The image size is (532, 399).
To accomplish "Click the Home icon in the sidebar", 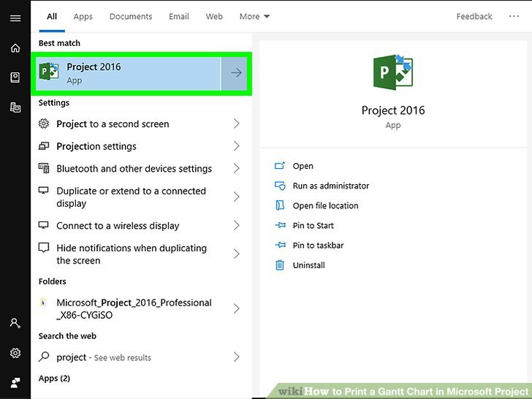I will 15,47.
